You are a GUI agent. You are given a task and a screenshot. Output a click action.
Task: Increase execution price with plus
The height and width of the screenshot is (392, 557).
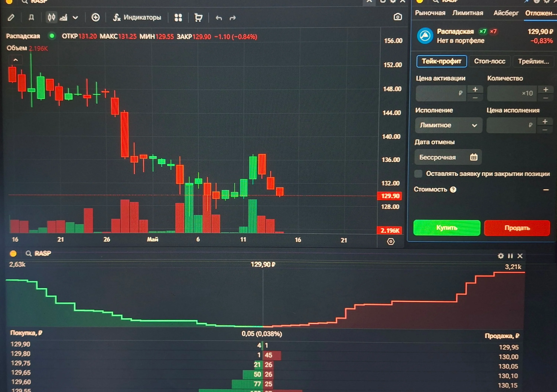click(x=545, y=121)
